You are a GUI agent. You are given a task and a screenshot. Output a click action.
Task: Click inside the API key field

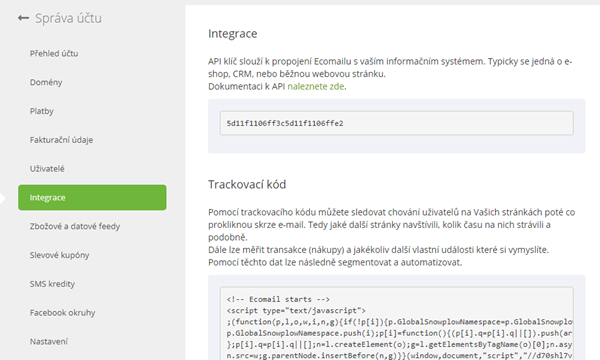coord(396,123)
